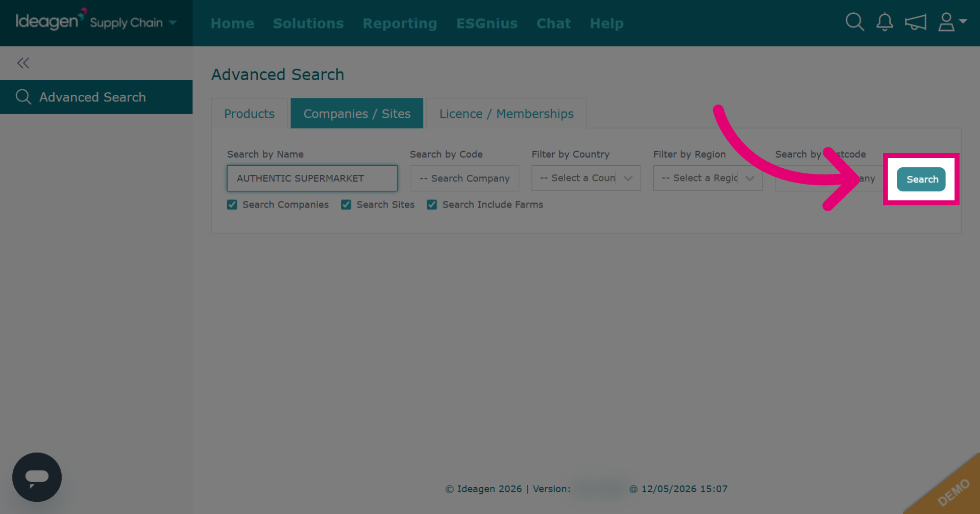Image resolution: width=980 pixels, height=514 pixels.
Task: Open the Help menu
Action: 606,23
